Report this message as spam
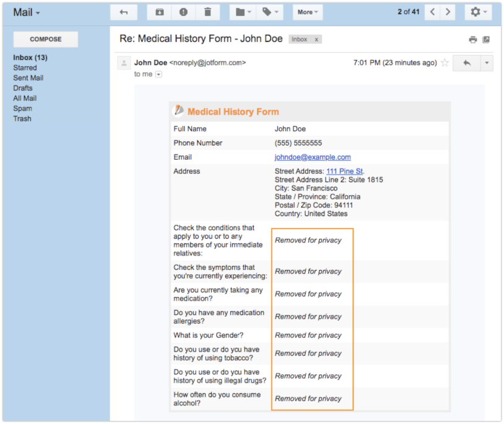 183,12
